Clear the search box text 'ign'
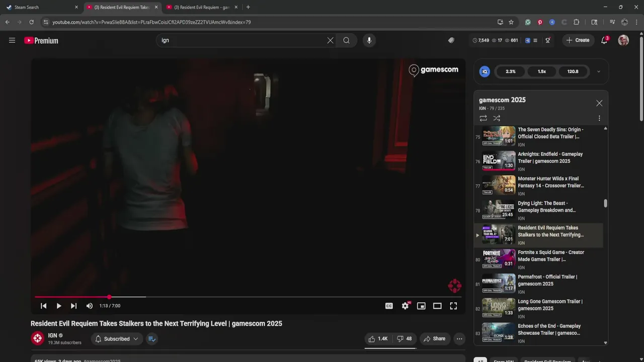The width and height of the screenshot is (644, 362). point(330,40)
